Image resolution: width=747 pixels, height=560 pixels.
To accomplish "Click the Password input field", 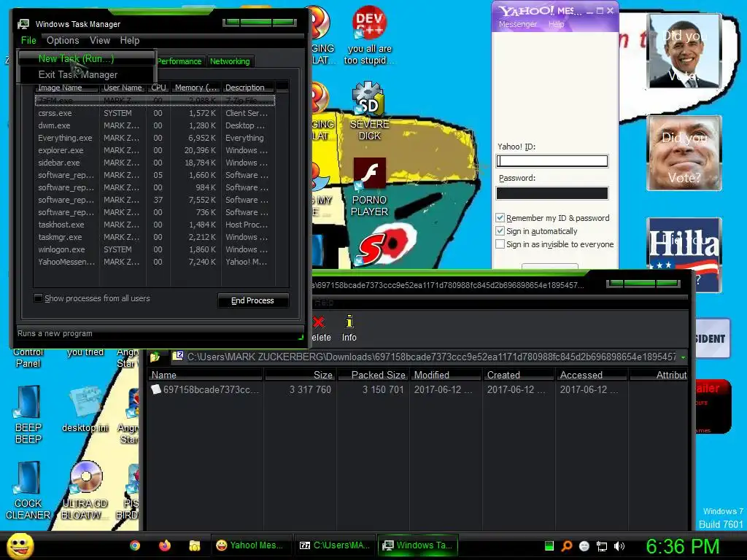I will click(x=552, y=192).
